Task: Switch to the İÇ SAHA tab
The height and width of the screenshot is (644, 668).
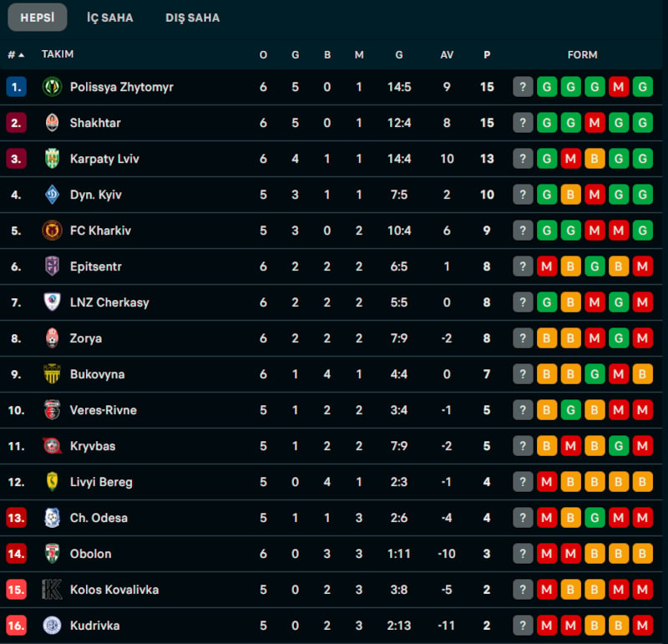Action: click(x=110, y=18)
